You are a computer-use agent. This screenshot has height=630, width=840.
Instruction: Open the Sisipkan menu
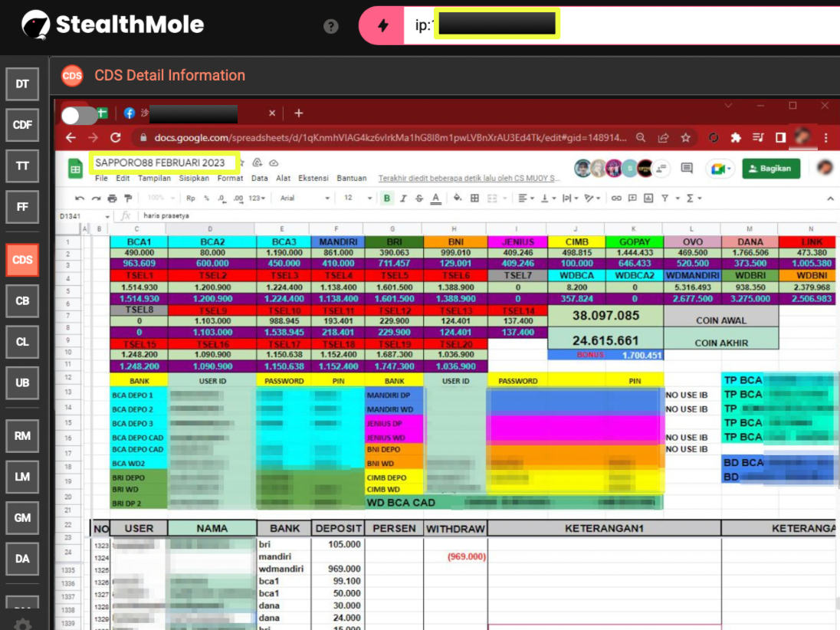click(x=194, y=178)
